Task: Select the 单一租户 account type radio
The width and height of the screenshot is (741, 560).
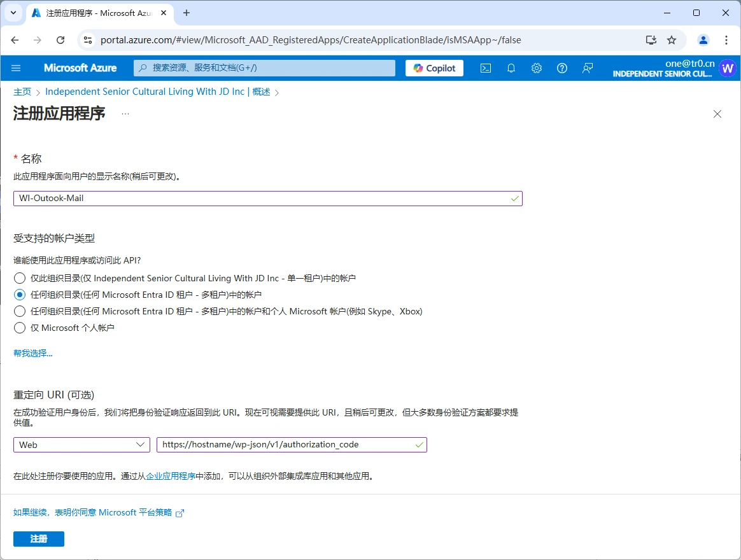Action: click(19, 278)
